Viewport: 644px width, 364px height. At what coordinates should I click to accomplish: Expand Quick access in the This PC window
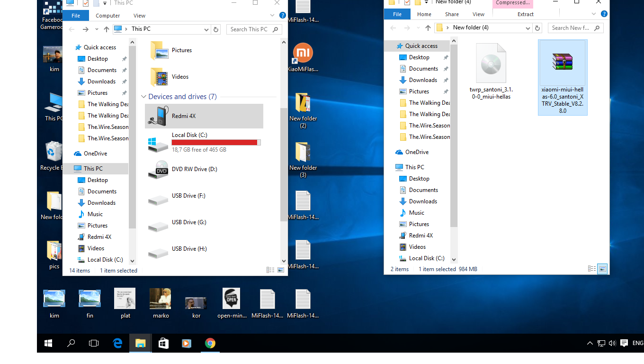pyautogui.click(x=69, y=47)
